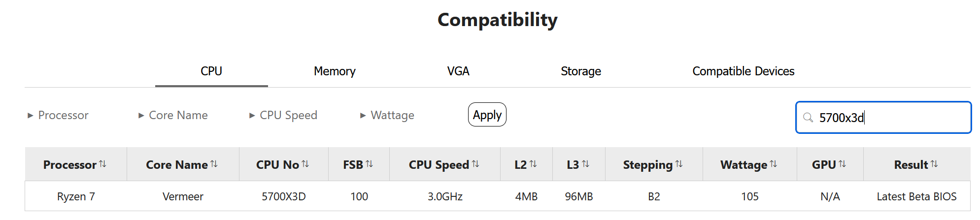Sort by Wattage arrows icon
Image resolution: width=980 pixels, height=220 pixels.
click(x=773, y=164)
